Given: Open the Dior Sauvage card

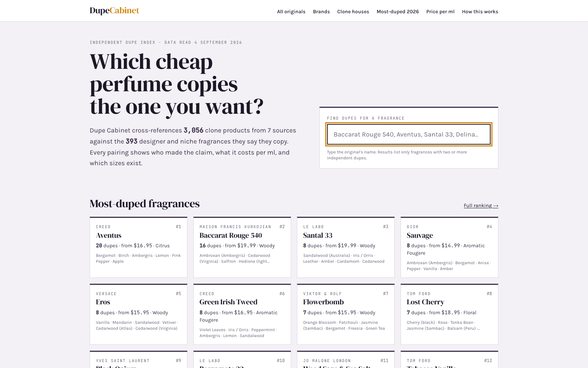Looking at the screenshot, I should [449, 247].
